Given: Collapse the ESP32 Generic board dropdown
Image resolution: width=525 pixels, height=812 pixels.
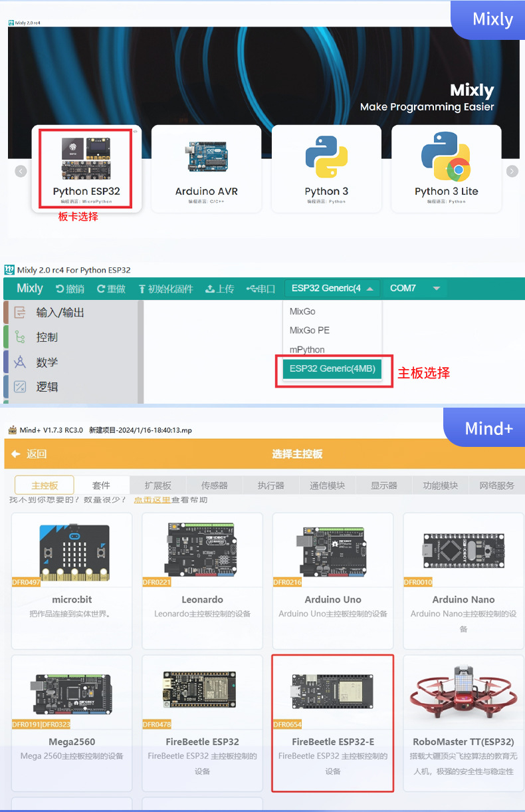Looking at the screenshot, I should 333,288.
